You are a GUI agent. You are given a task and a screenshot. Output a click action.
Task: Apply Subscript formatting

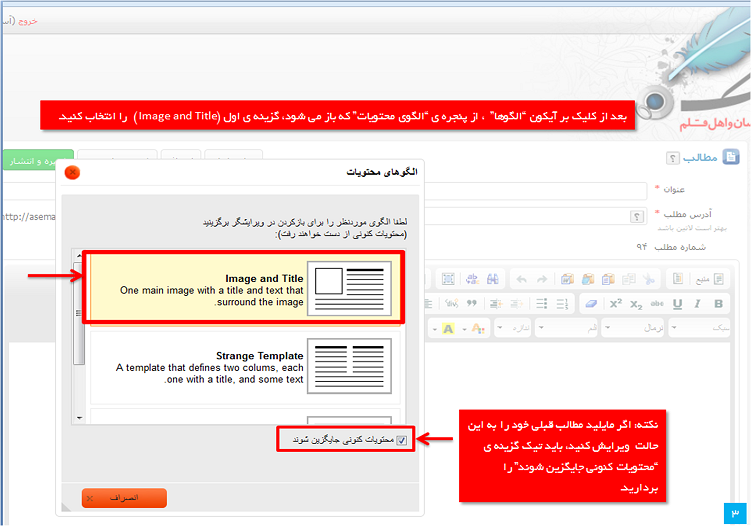pyautogui.click(x=636, y=304)
